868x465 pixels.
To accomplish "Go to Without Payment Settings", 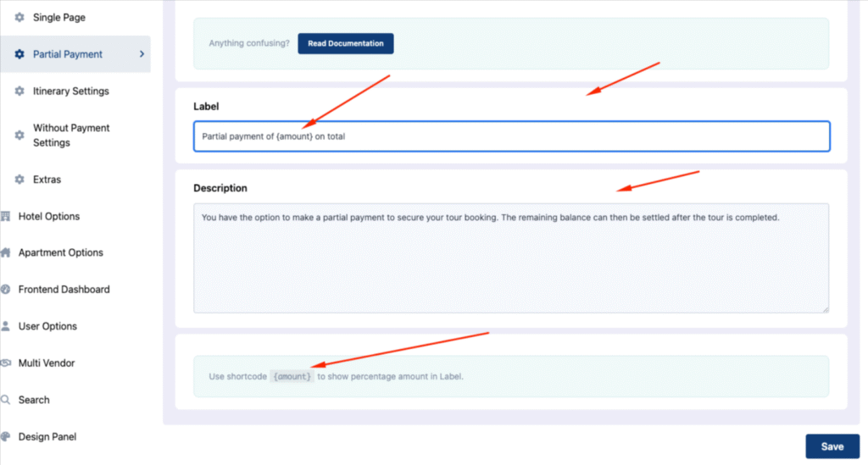I will coord(71,135).
